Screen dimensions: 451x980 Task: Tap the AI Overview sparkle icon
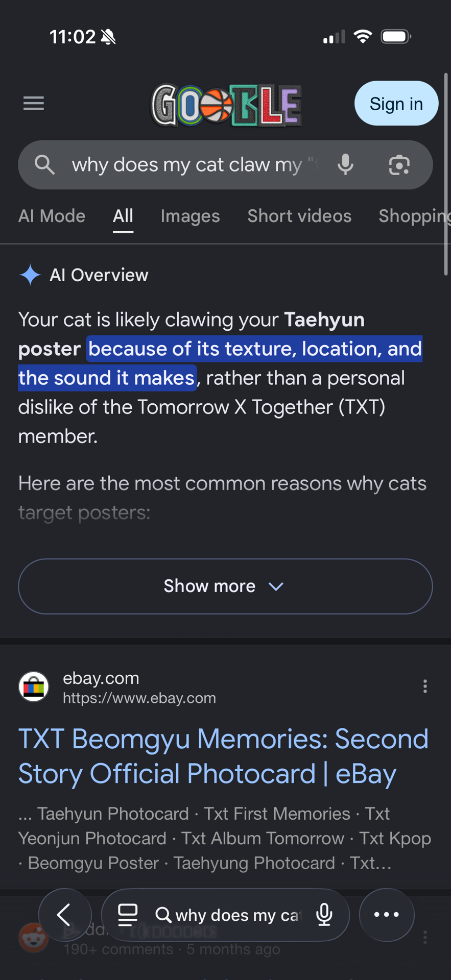click(30, 275)
